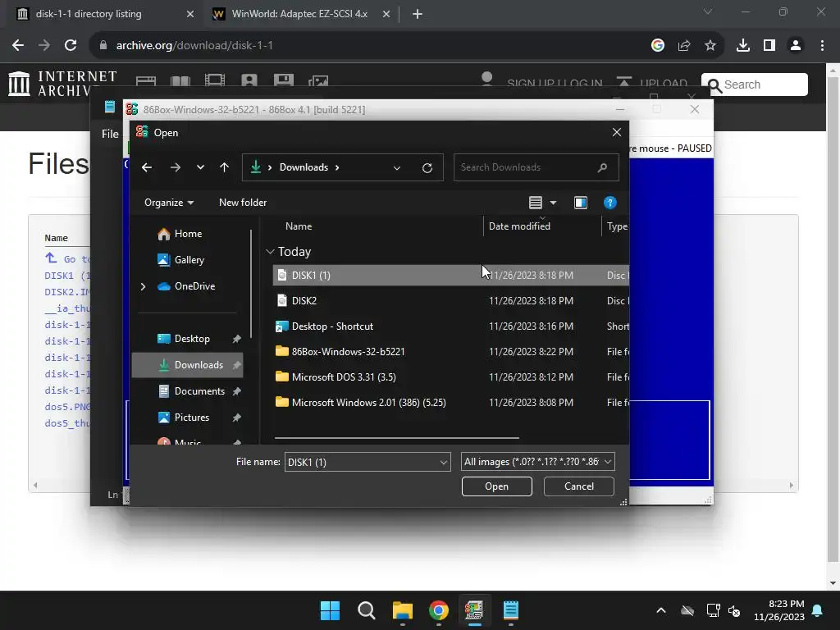Screen dimensions: 840x630
Task: Close the Open dialog
Action: coord(617,132)
